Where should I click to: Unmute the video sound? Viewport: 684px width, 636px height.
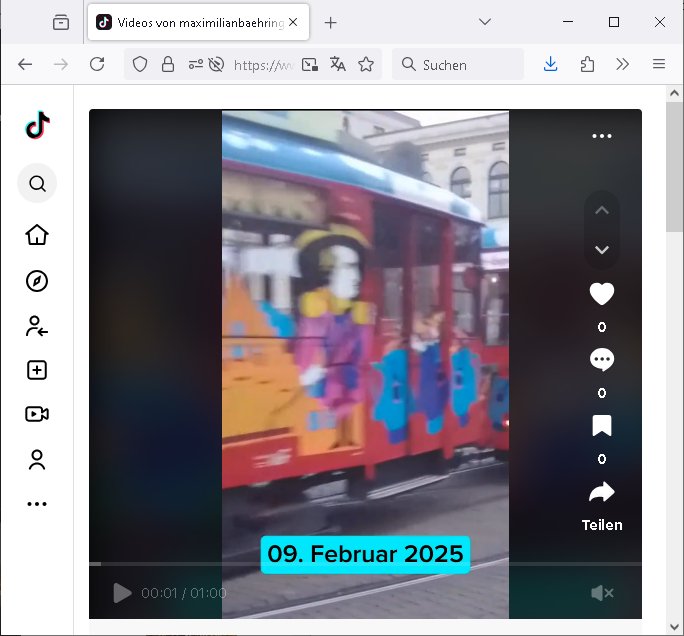pos(601,593)
